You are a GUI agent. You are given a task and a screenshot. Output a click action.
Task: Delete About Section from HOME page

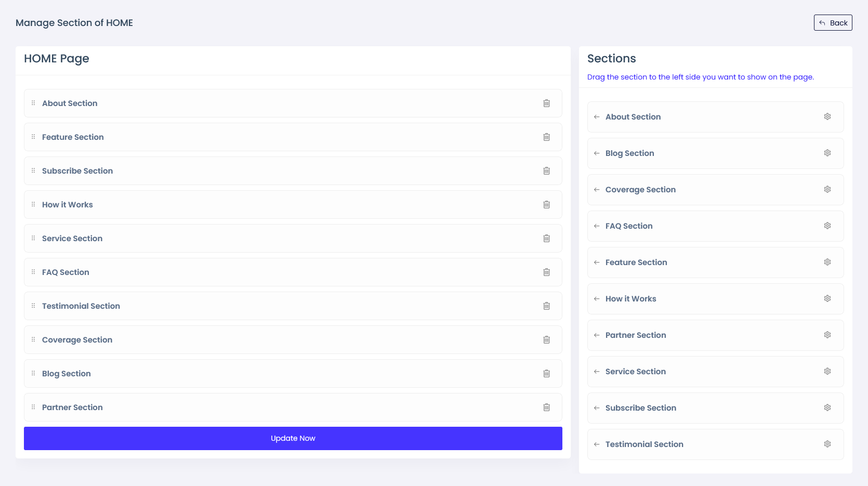546,103
